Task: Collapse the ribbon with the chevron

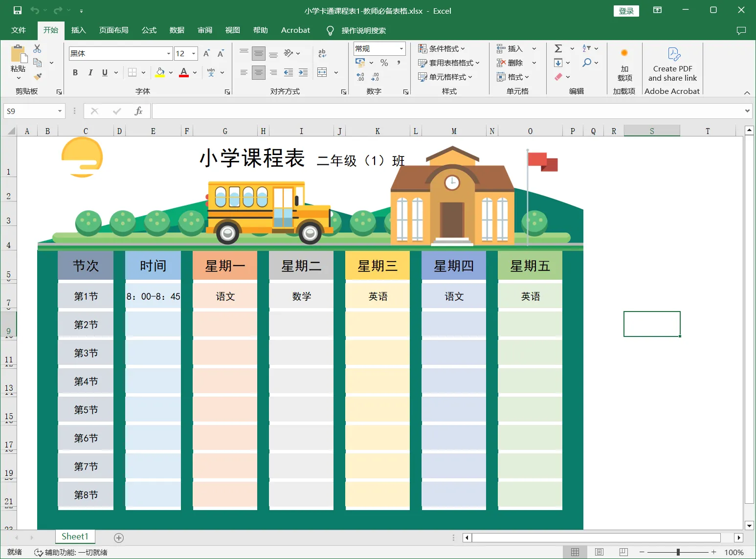Action: pyautogui.click(x=747, y=92)
